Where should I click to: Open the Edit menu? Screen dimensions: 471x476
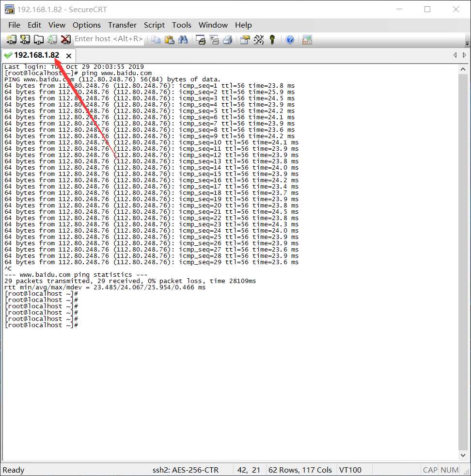[34, 25]
